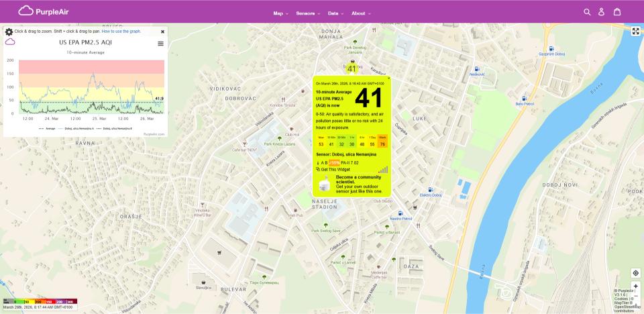
Task: Click the 41.9 latest value label on chart
Action: 160,99
